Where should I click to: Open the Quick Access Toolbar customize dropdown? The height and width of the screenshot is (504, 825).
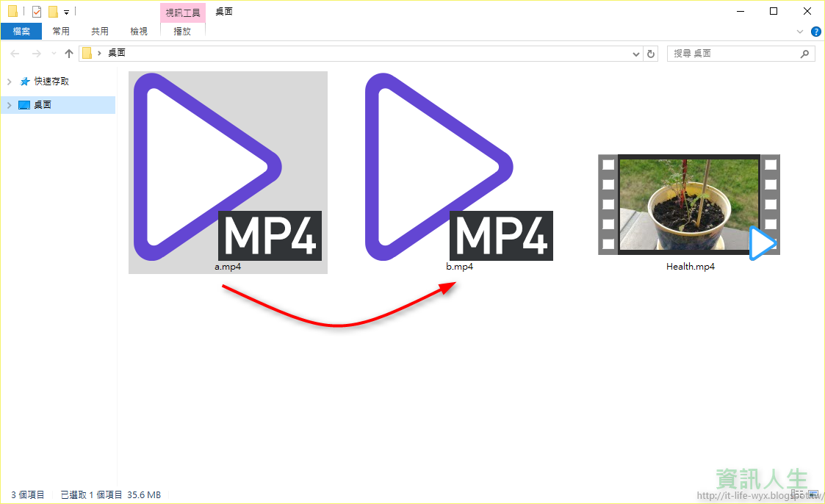click(x=66, y=11)
